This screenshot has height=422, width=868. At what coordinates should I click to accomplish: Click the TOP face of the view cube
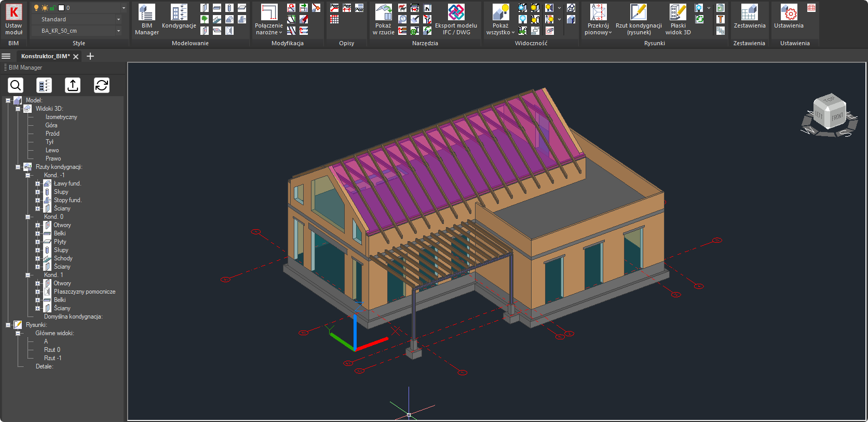point(829,100)
